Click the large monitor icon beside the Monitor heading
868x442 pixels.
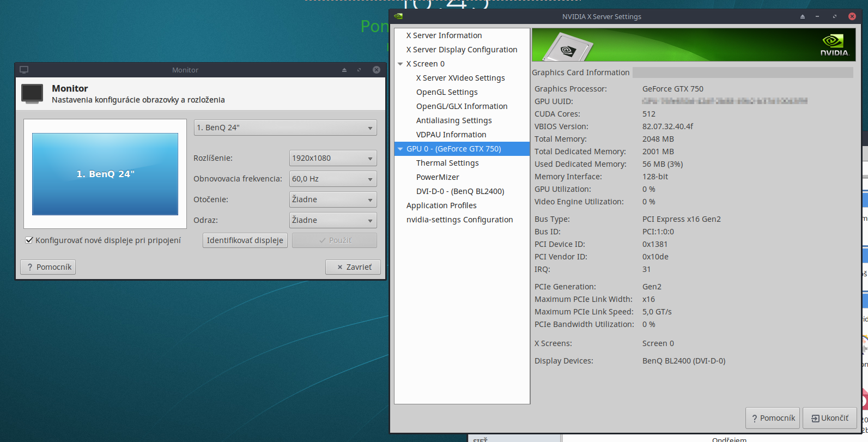click(32, 93)
